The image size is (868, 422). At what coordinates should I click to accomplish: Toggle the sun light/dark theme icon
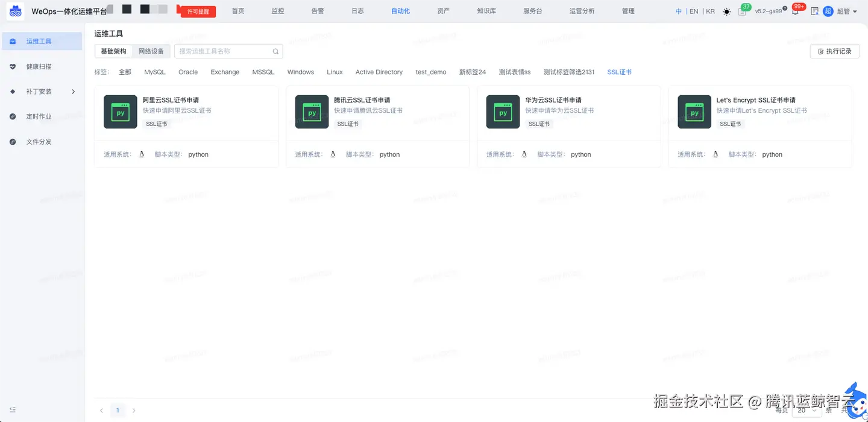click(726, 11)
